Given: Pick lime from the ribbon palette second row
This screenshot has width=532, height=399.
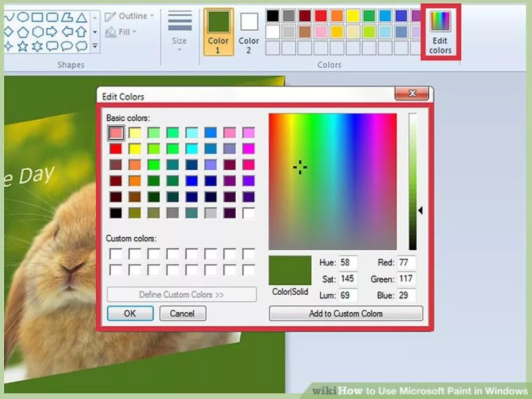Looking at the screenshot, I should pyautogui.click(x=369, y=32).
